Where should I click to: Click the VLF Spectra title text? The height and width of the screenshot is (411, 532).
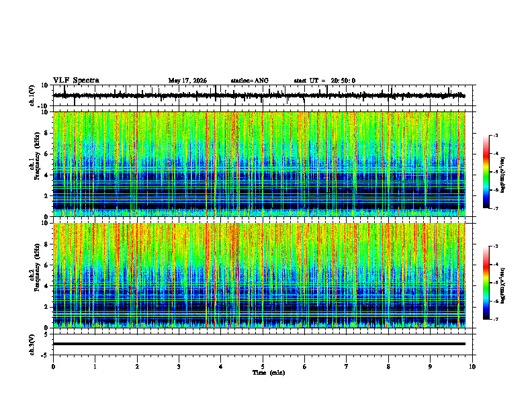[76, 81]
